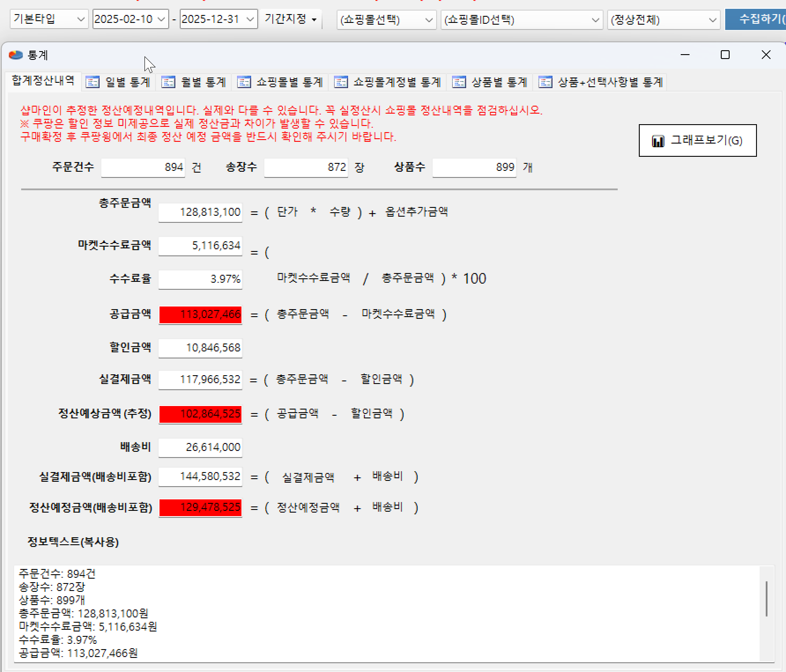The image size is (786, 672).
Task: Click the 그래프보기(G) bar chart icon
Action: (658, 141)
